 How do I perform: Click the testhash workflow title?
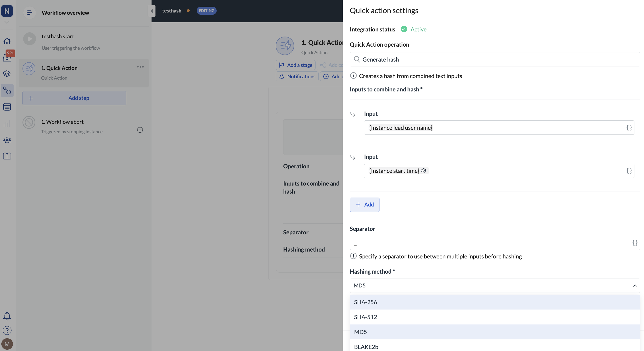coord(172,10)
